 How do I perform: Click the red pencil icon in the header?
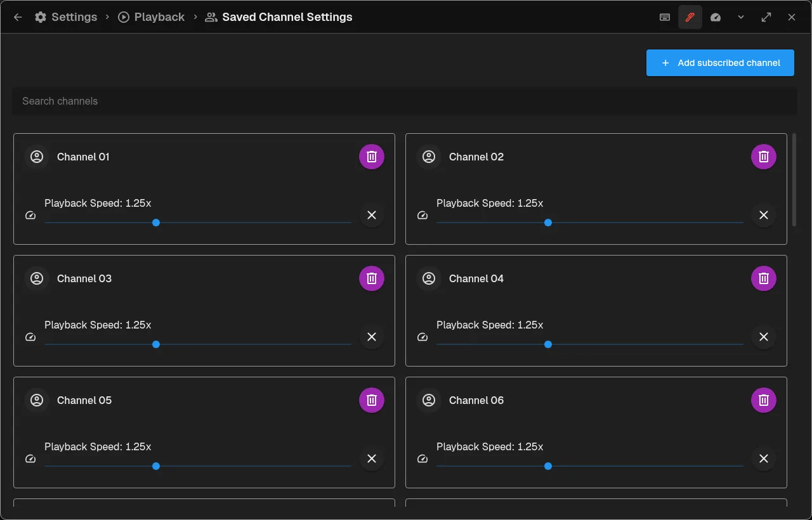click(x=690, y=17)
